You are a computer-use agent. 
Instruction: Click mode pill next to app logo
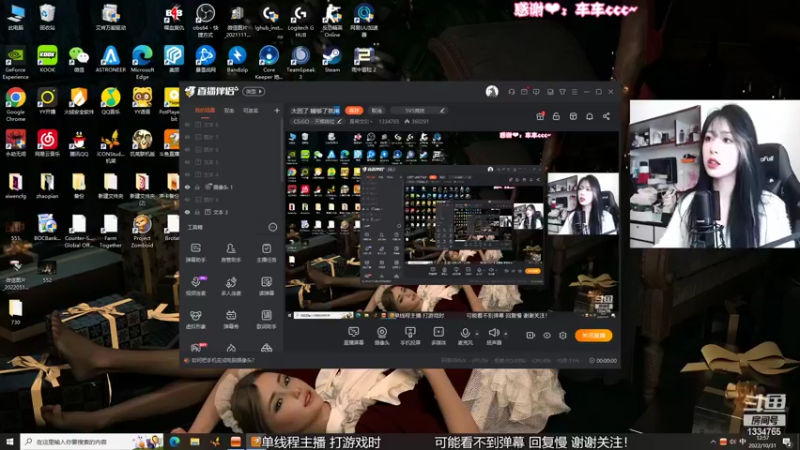coord(254,91)
